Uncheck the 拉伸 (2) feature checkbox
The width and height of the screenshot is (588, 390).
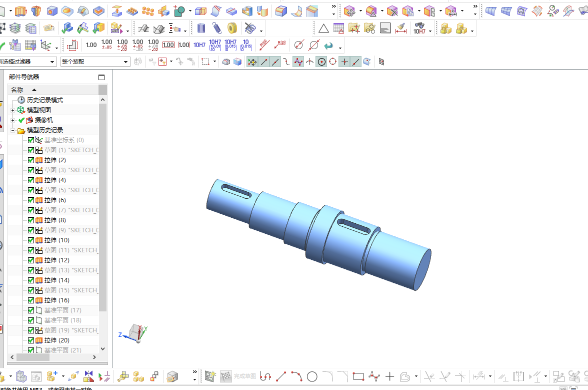pos(31,160)
